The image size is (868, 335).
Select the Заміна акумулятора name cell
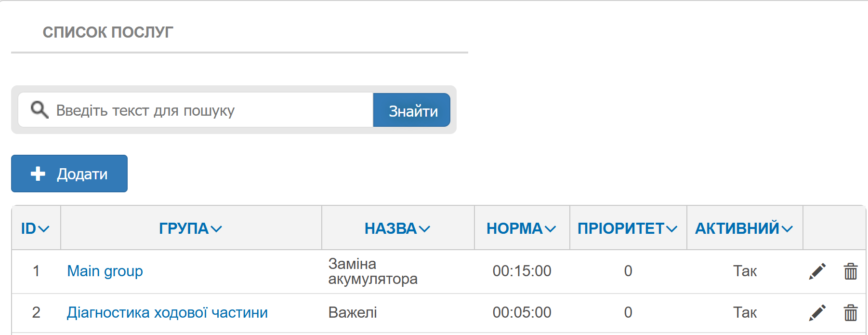[373, 271]
